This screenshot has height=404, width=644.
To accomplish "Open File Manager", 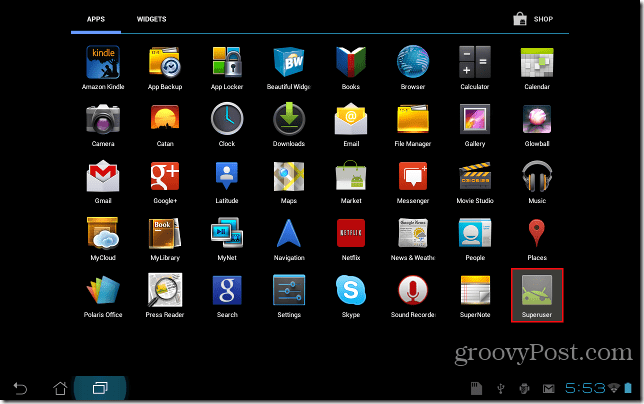I will [413, 125].
